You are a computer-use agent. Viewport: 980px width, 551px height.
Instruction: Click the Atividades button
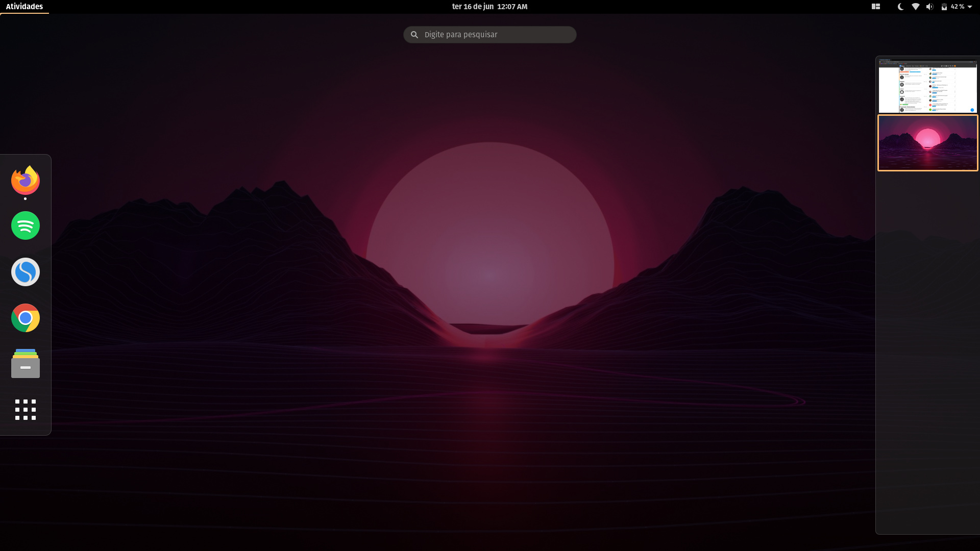(x=24, y=7)
